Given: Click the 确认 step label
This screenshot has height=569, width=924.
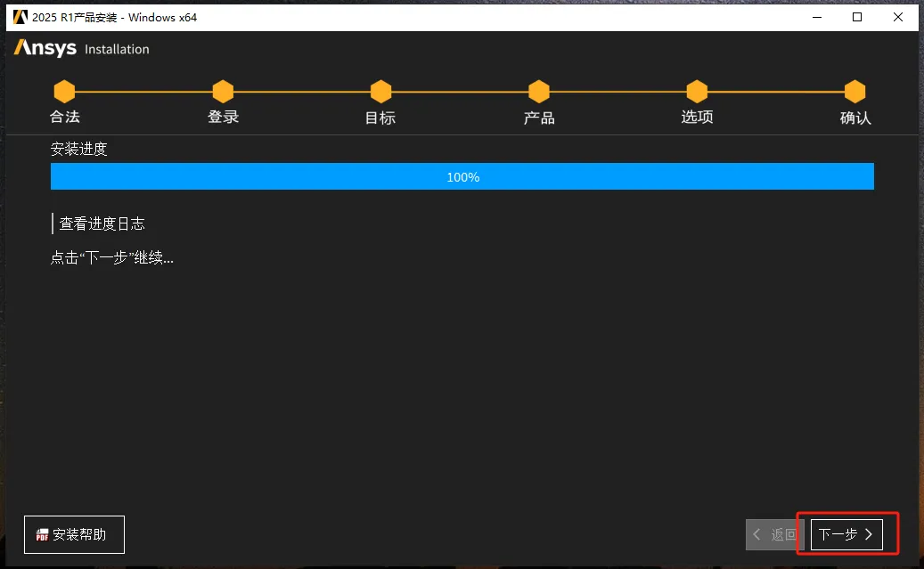Looking at the screenshot, I should [x=855, y=118].
